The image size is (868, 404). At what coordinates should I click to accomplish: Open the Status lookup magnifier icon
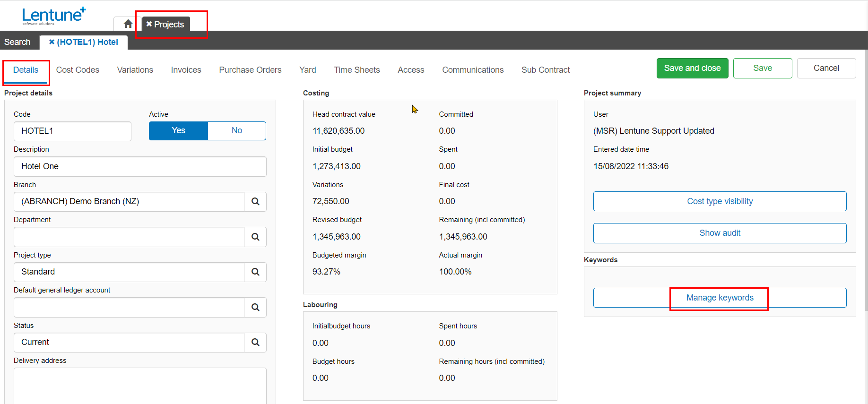255,343
